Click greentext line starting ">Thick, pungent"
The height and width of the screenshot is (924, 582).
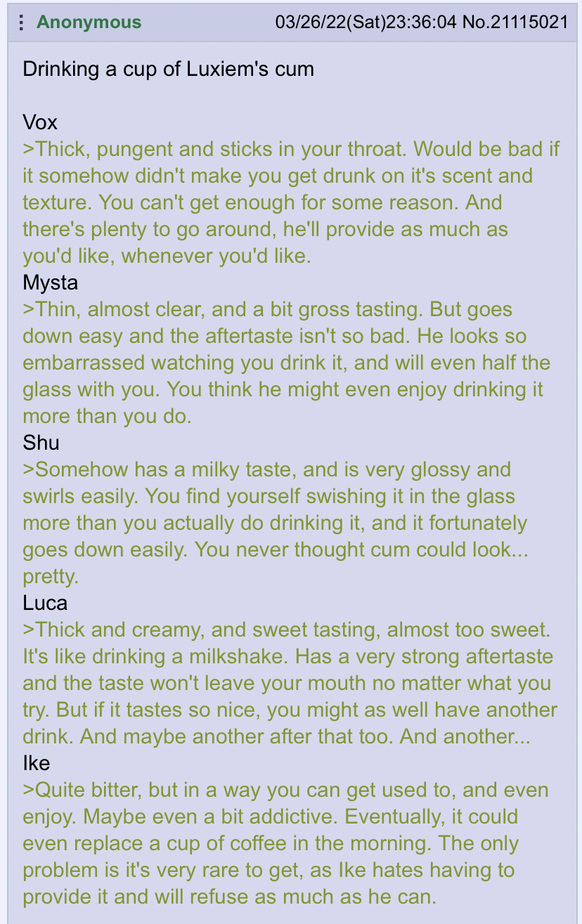292,149
